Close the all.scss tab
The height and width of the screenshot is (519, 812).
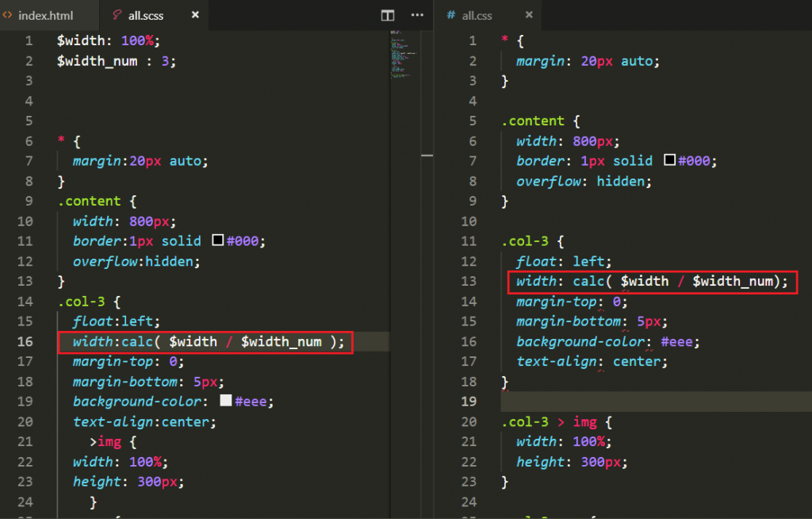(195, 15)
